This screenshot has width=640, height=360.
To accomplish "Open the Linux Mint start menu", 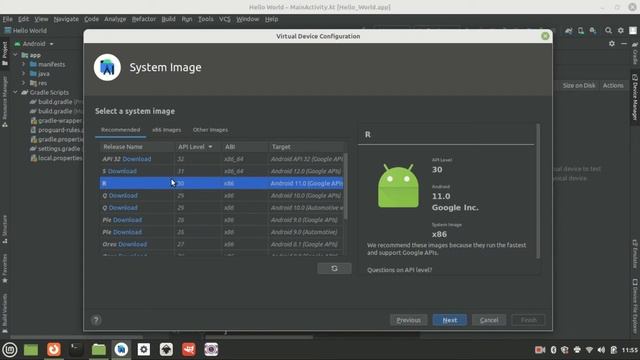I will point(10,349).
